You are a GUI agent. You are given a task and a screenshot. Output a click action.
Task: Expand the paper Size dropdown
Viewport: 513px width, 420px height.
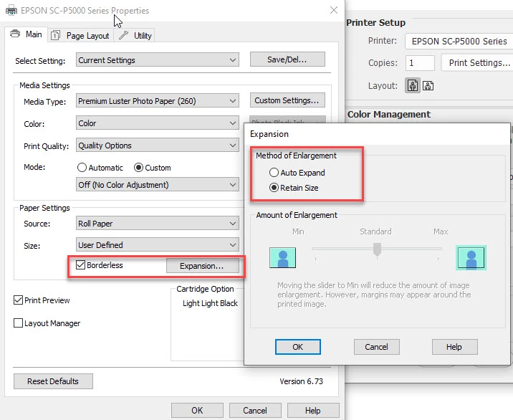click(158, 245)
